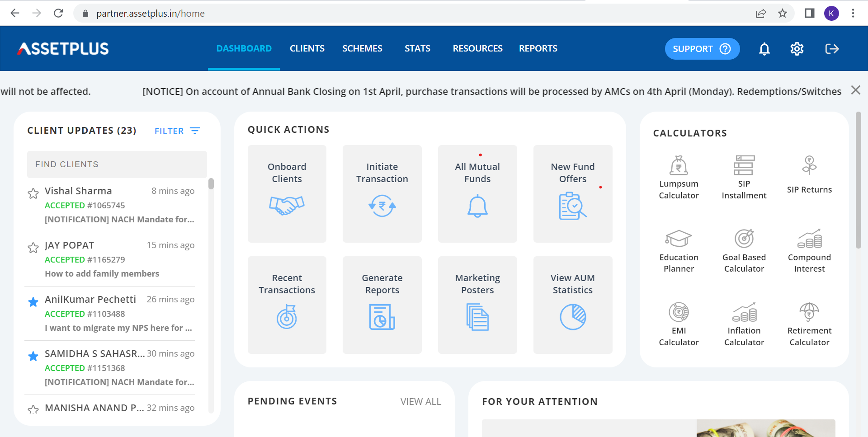Toggle favorite star for JAY POPAT
Viewport: 868px width, 437px height.
33,248
